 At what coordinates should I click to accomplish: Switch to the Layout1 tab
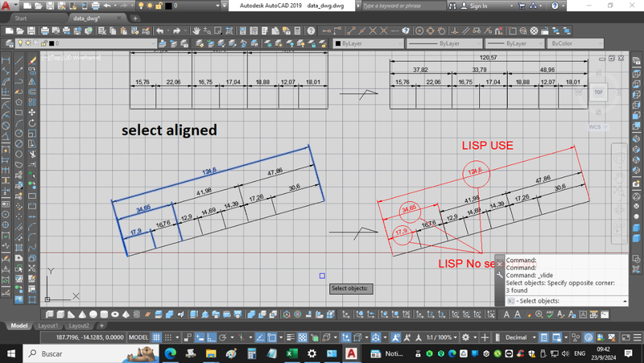tap(48, 326)
